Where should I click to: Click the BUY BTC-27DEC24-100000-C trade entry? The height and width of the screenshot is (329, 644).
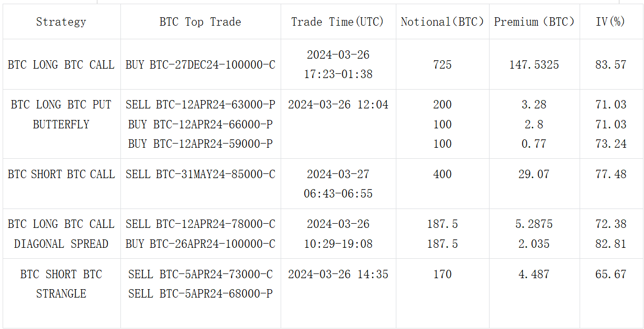pyautogui.click(x=200, y=65)
